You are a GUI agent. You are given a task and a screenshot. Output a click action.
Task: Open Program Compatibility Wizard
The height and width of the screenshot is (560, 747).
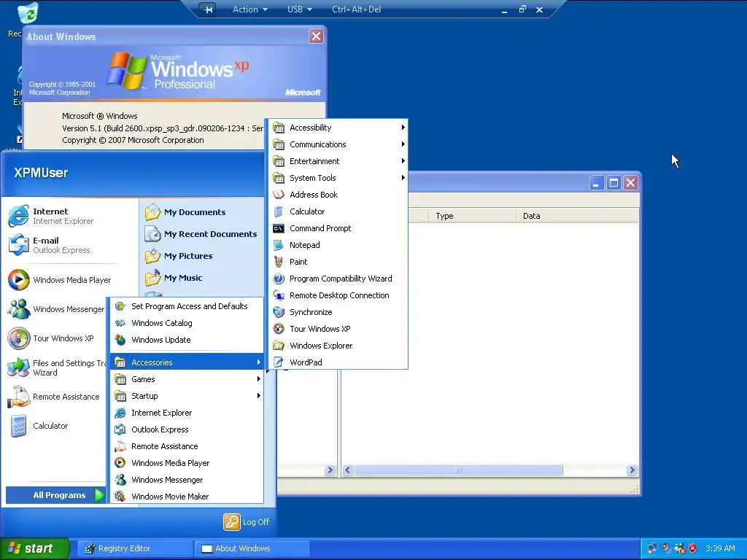[338, 279]
